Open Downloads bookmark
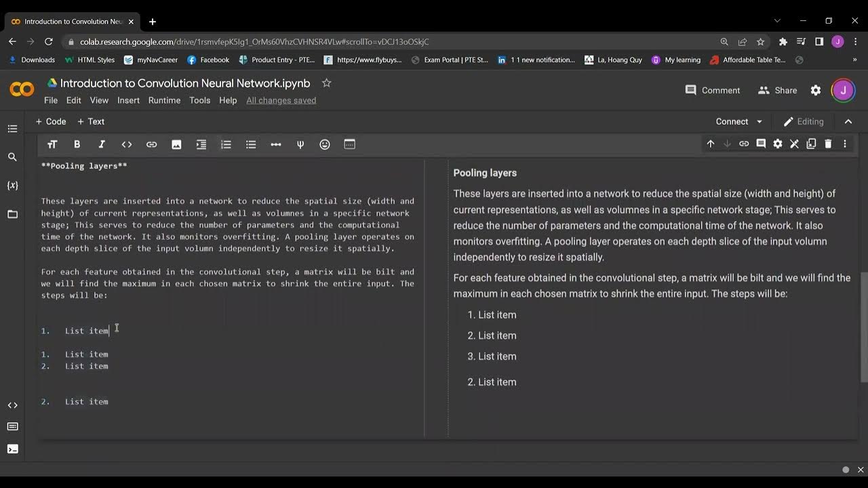The height and width of the screenshot is (488, 868). 31,60
